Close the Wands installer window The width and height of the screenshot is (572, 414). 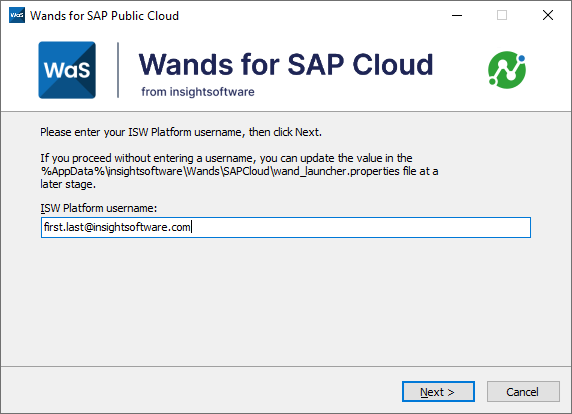tap(548, 15)
